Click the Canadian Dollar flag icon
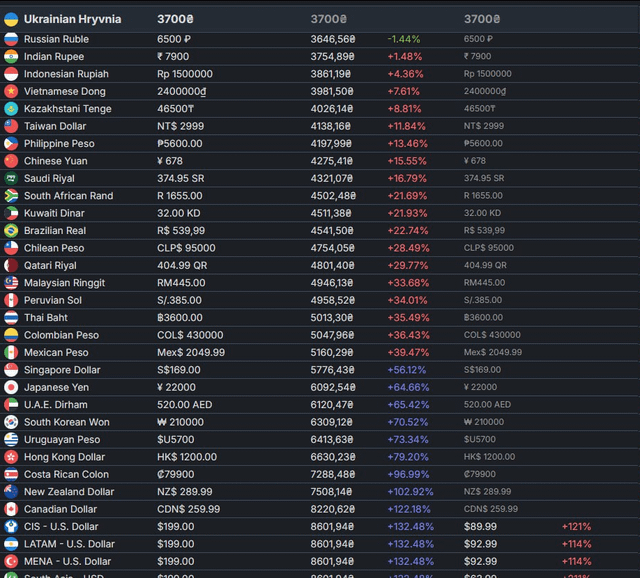 (11, 509)
